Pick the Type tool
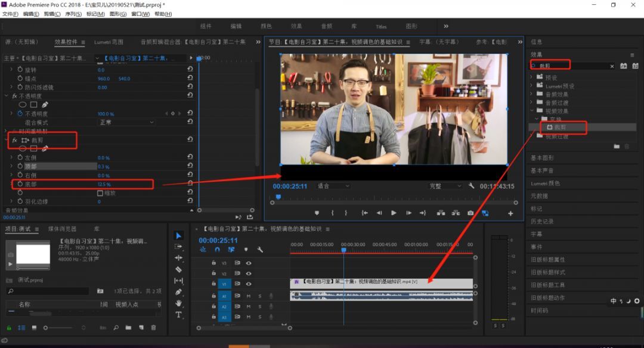 point(178,315)
